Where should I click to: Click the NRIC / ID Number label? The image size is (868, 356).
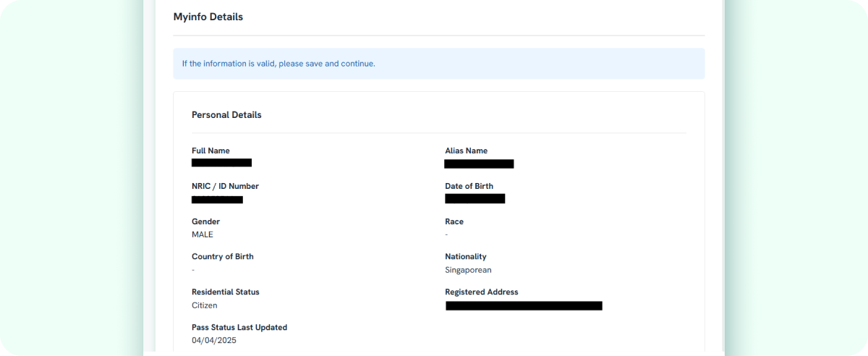coord(225,186)
